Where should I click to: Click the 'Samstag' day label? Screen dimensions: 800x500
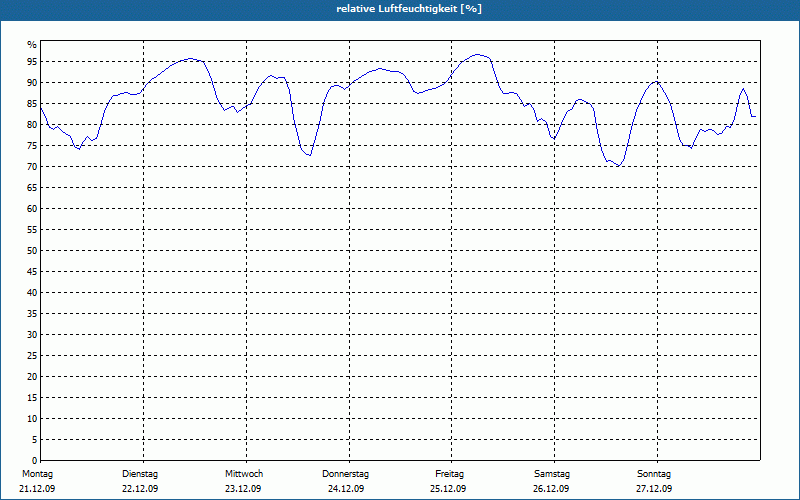pyautogui.click(x=552, y=474)
